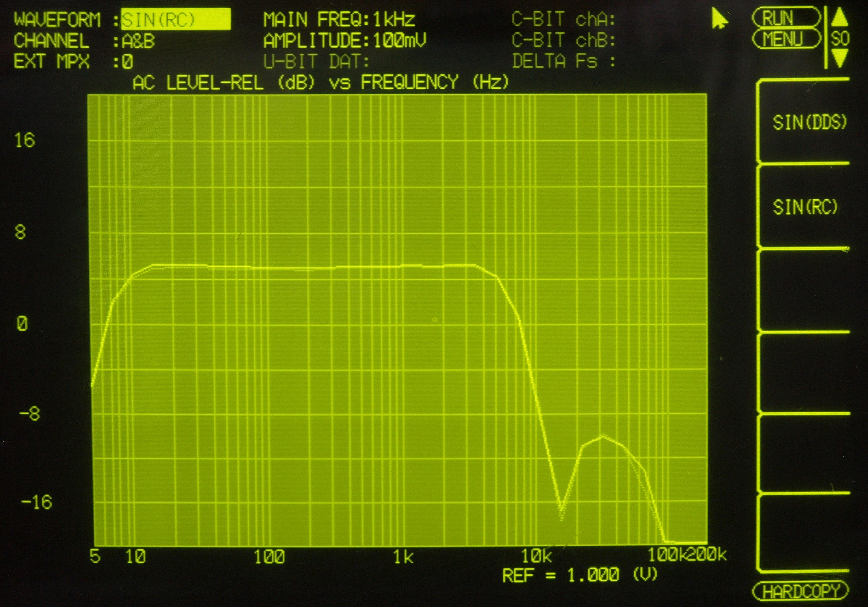Click the SO label beside arrows
Image resolution: width=868 pixels, height=607 pixels.
pos(840,39)
